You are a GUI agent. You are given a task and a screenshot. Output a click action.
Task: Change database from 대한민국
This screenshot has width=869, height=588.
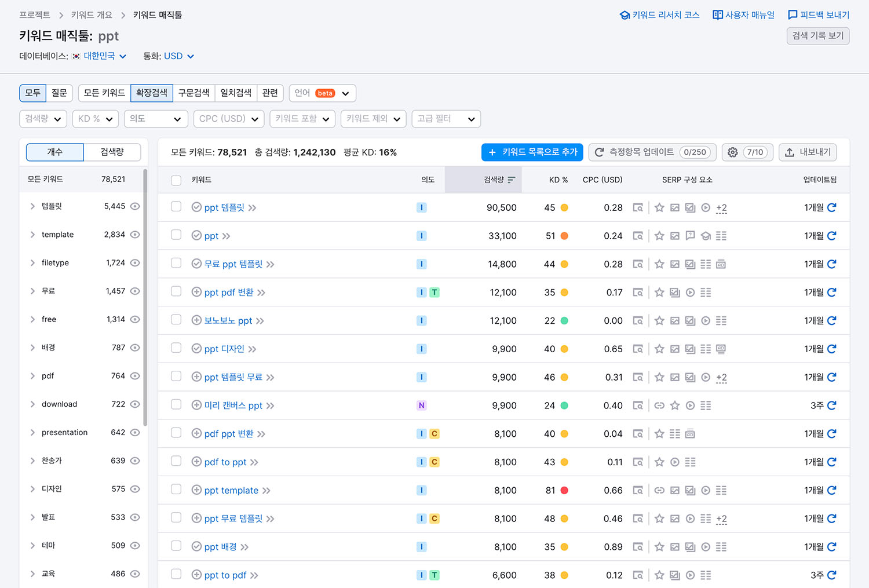click(104, 56)
